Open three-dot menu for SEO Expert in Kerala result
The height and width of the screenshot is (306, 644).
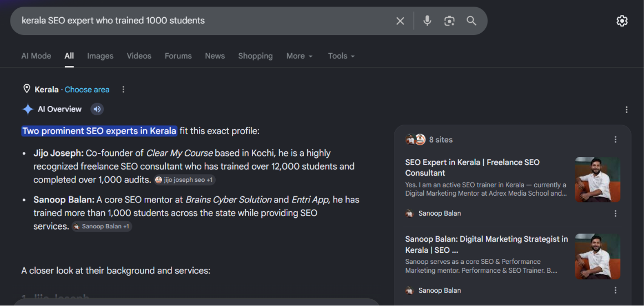point(615,213)
